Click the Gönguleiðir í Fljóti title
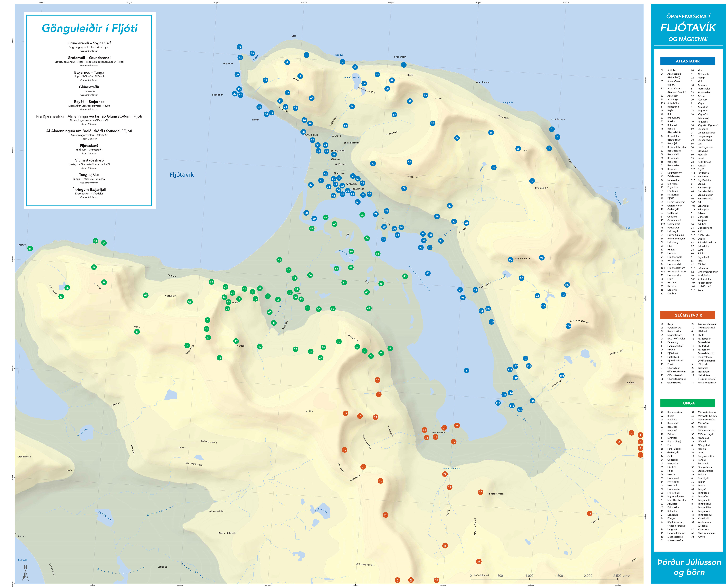 click(x=89, y=28)
